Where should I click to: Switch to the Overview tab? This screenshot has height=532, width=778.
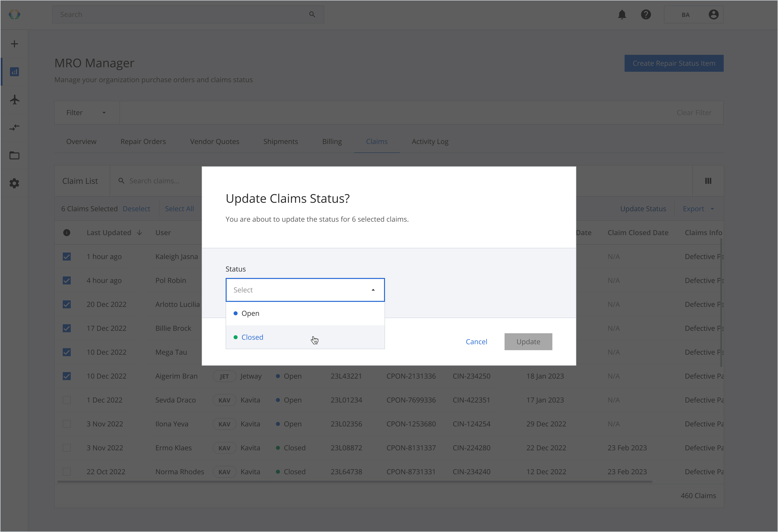pyautogui.click(x=81, y=142)
